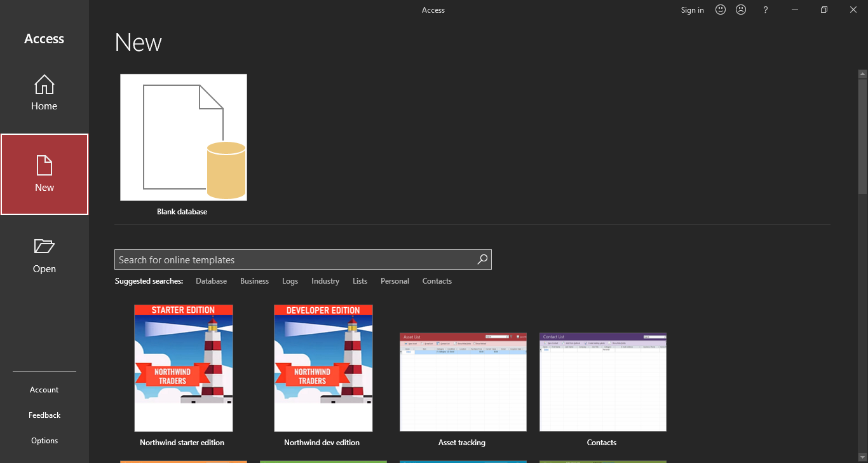This screenshot has height=463, width=868.
Task: Search suggested term Database
Action: click(211, 281)
